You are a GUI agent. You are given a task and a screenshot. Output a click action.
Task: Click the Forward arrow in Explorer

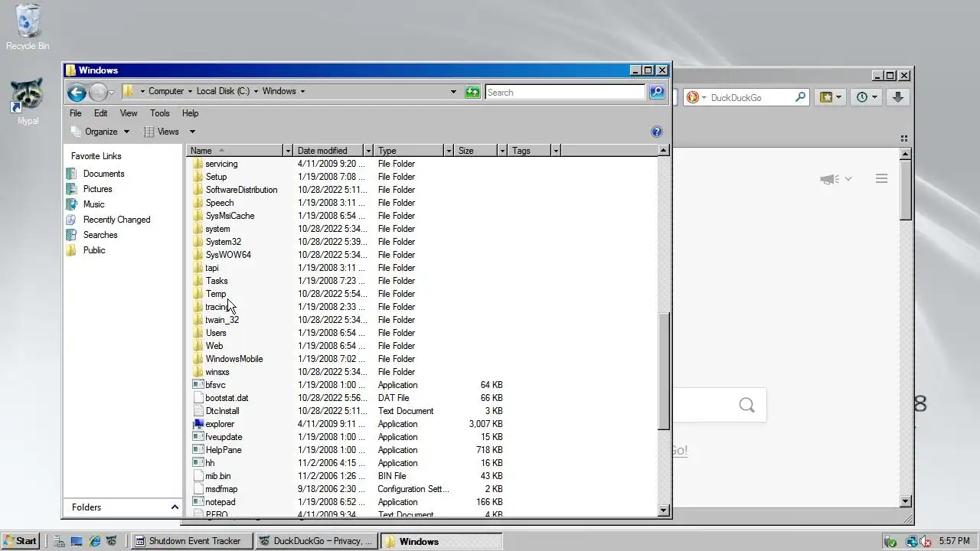click(98, 93)
